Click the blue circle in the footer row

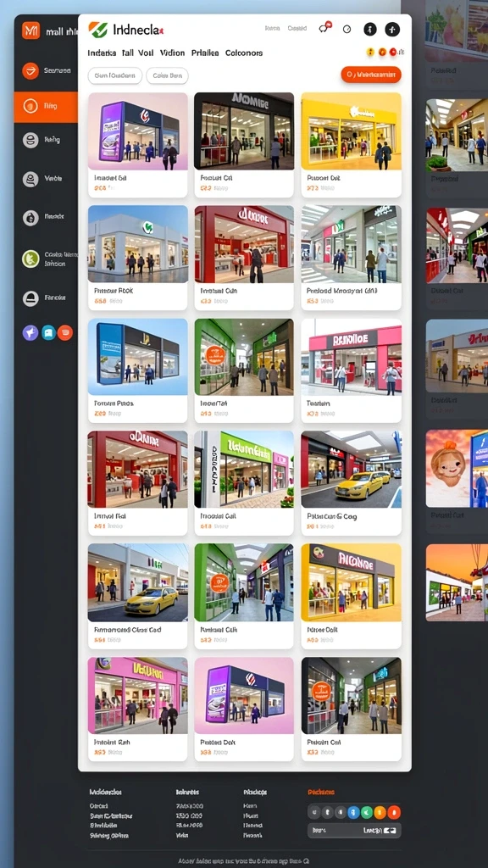point(353,812)
